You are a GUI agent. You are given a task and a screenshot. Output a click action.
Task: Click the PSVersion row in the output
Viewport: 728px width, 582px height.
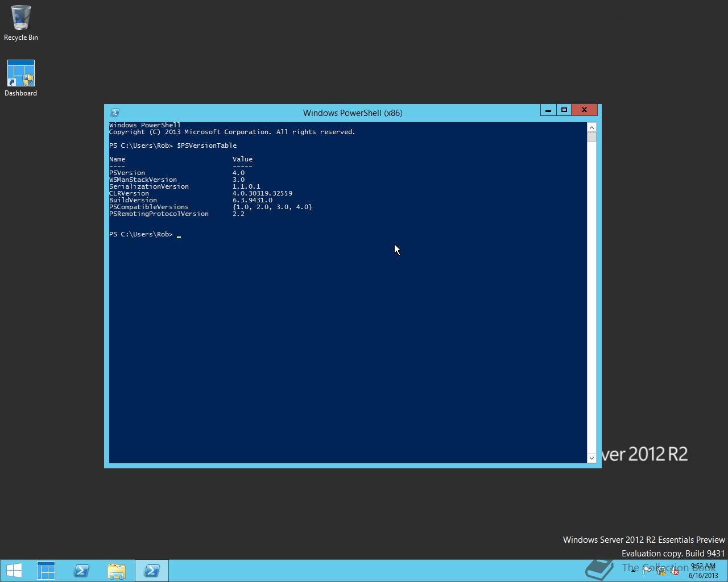point(177,173)
